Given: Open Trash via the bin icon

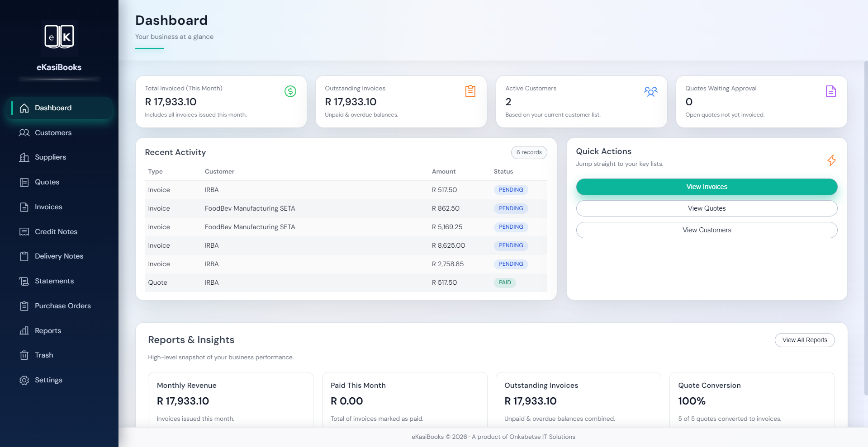Looking at the screenshot, I should coord(24,355).
